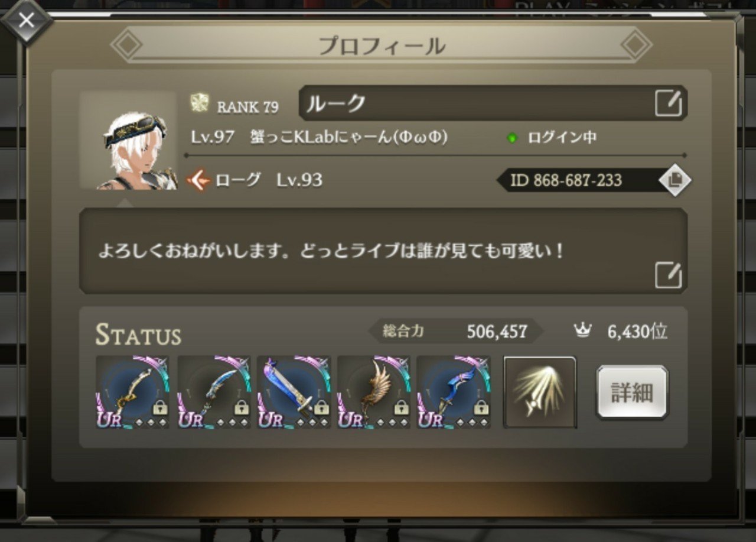756x542 pixels.
Task: Edit the player name ルーク
Action: coord(669,103)
